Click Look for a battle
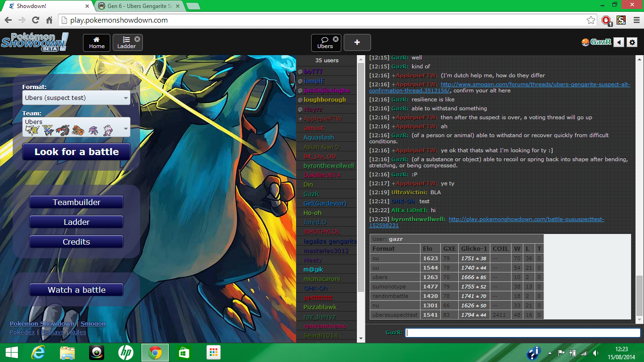 pos(76,152)
